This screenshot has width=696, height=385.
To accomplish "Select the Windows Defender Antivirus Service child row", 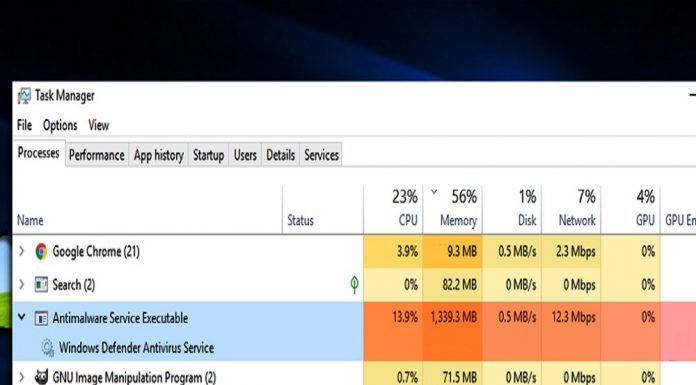I will coord(136,348).
